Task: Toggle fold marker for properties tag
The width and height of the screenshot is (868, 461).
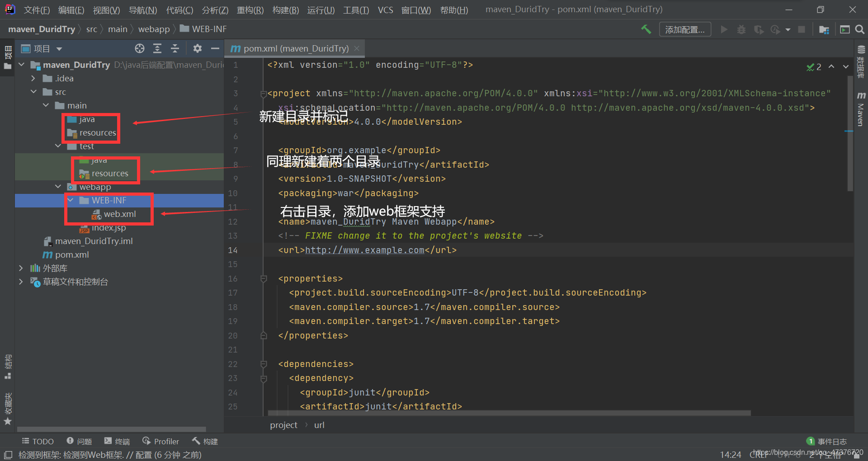Action: [264, 279]
